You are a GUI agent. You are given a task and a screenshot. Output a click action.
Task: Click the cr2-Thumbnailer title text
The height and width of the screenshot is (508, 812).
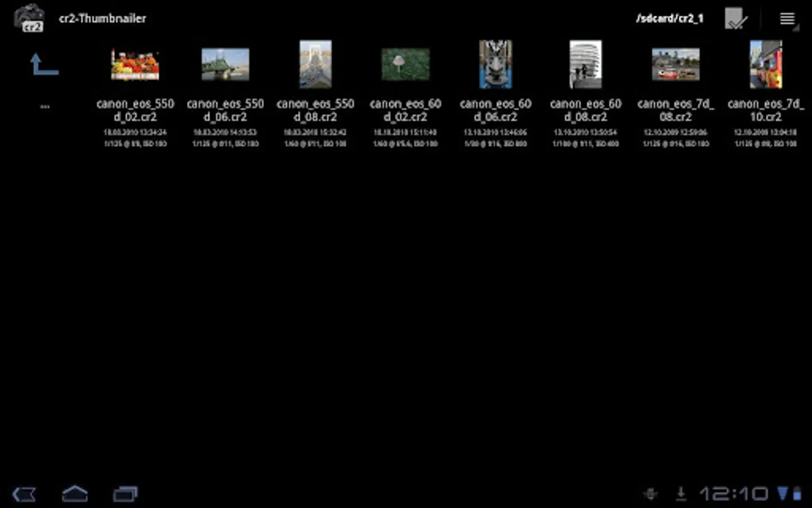click(102, 19)
